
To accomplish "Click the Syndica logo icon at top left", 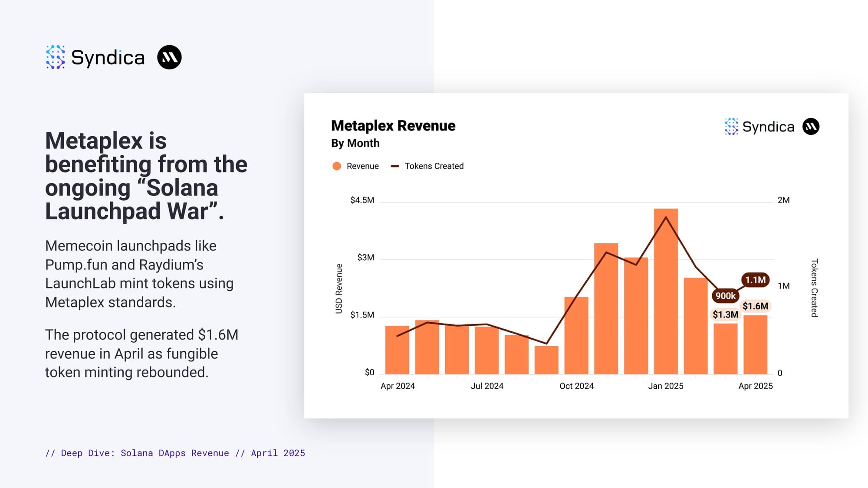I will [x=55, y=57].
